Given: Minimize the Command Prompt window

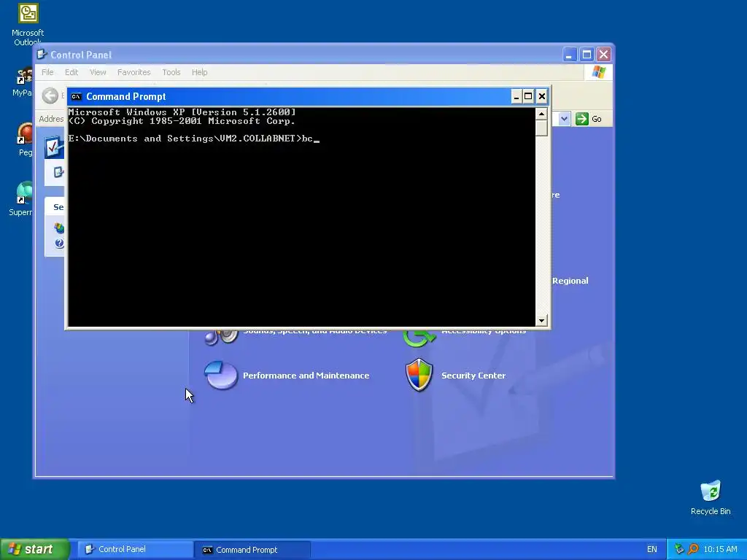Looking at the screenshot, I should [x=516, y=97].
